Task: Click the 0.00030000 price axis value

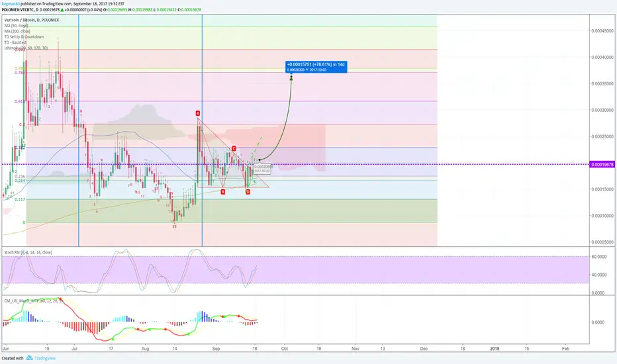Action: (x=602, y=110)
